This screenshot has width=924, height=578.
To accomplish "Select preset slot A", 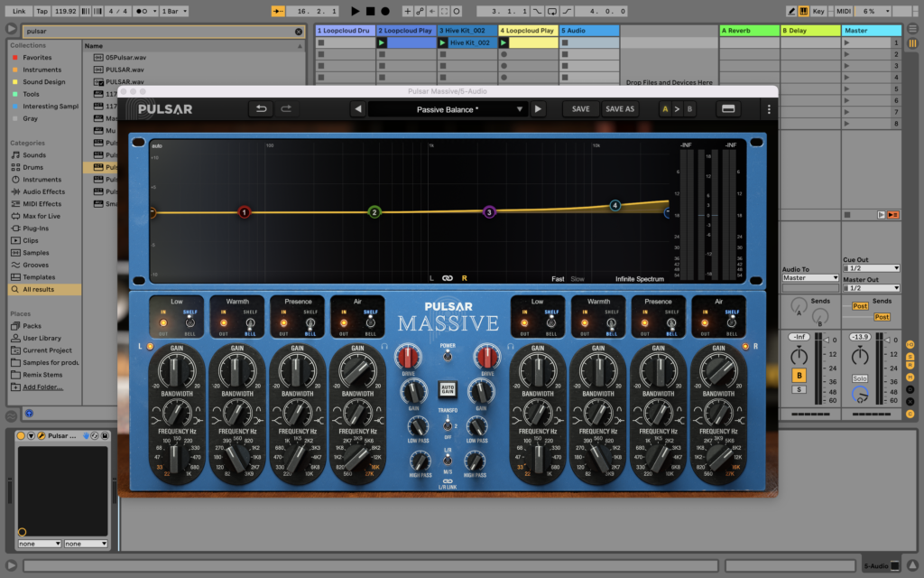I will pos(665,109).
